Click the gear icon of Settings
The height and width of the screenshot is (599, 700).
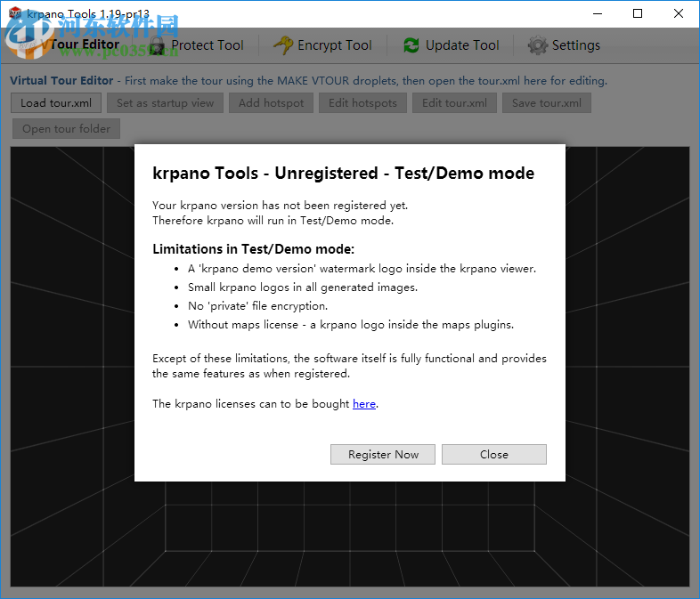click(538, 45)
